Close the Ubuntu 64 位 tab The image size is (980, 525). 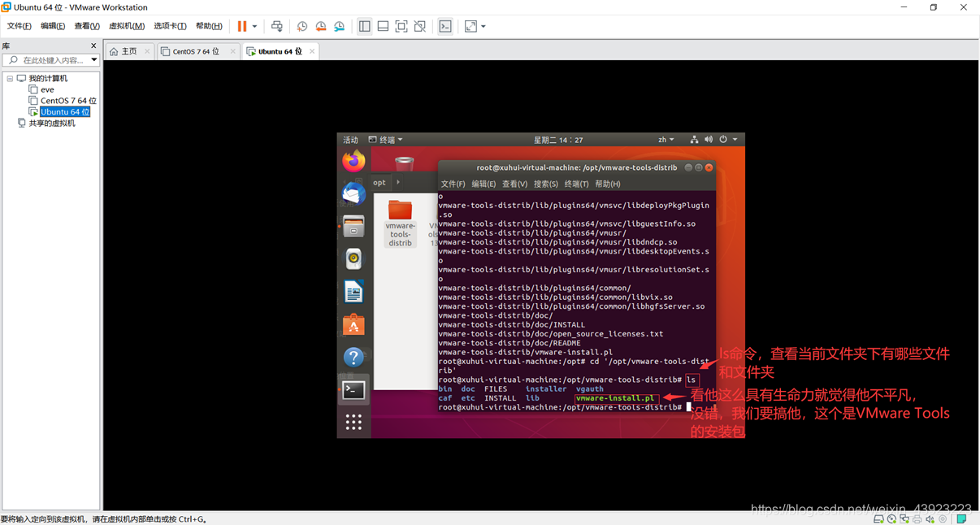[312, 51]
